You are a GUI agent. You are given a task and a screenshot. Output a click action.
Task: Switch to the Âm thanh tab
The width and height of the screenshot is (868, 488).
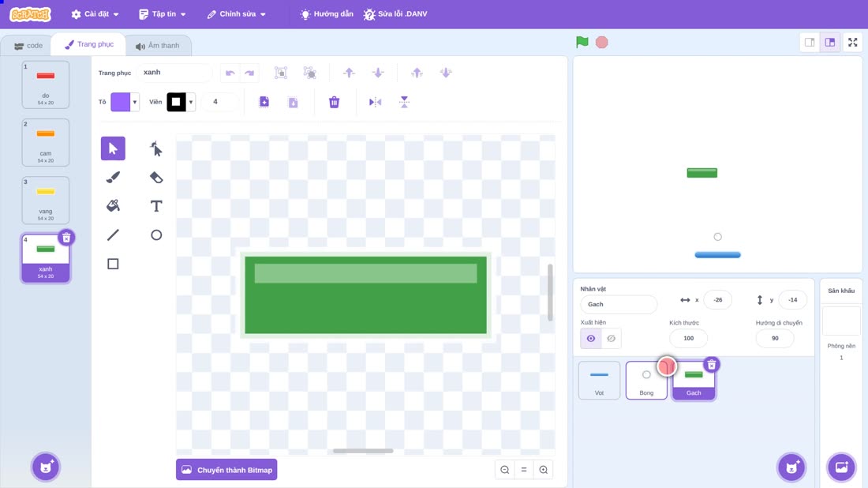click(158, 46)
